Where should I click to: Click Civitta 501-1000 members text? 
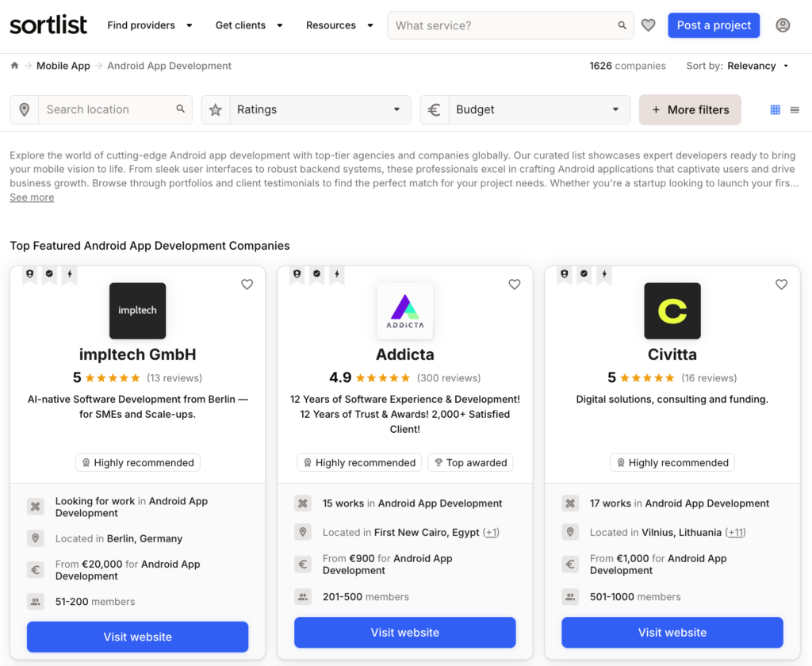[x=635, y=597]
